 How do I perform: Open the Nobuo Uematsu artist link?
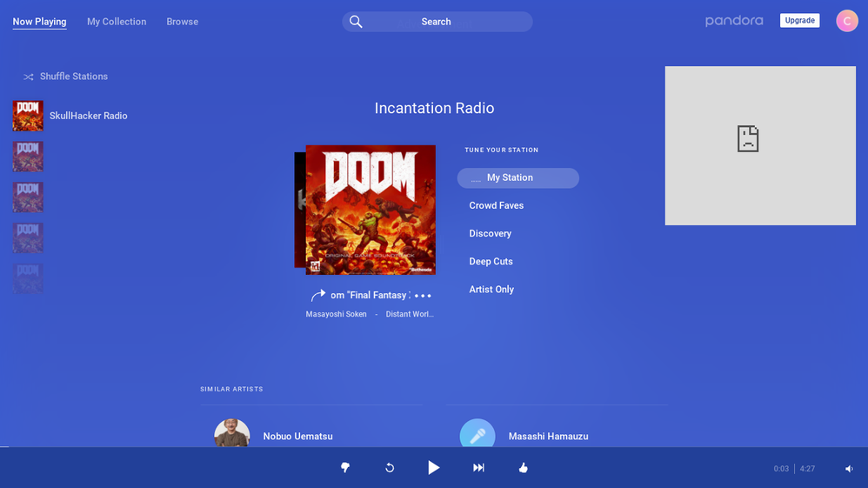point(297,436)
